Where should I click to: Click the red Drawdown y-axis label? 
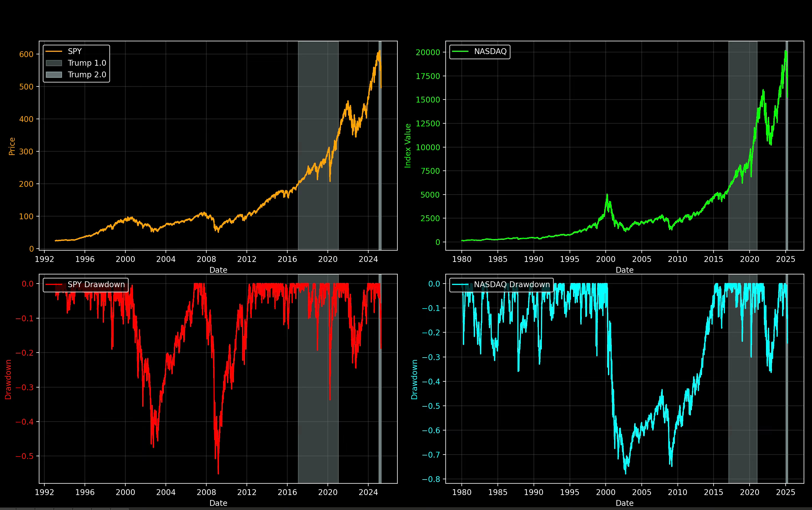pos(8,379)
